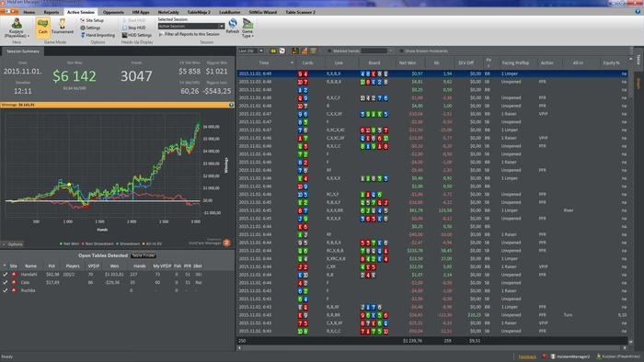Expand the vertical Graph side panel

(x=638, y=84)
